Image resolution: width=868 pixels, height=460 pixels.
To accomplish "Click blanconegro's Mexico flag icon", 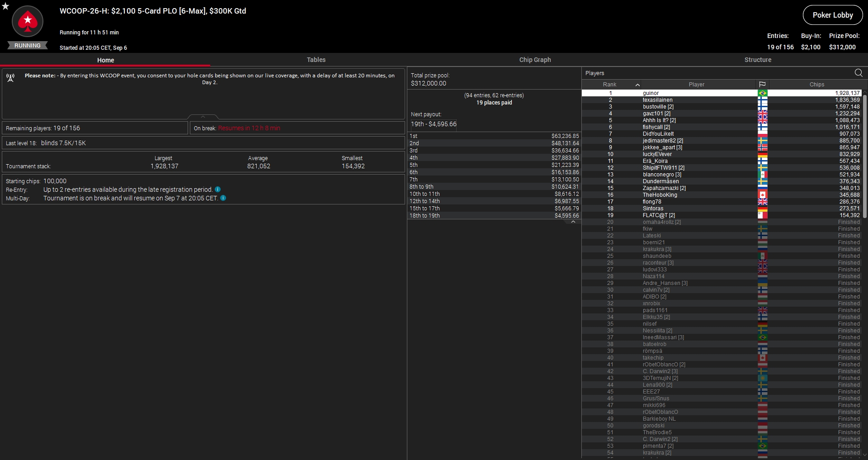I will point(762,175).
